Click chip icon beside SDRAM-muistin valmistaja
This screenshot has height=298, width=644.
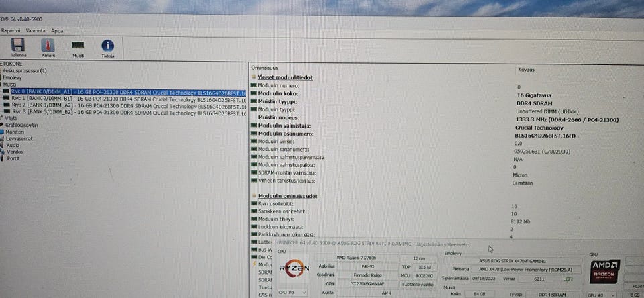[254, 172]
